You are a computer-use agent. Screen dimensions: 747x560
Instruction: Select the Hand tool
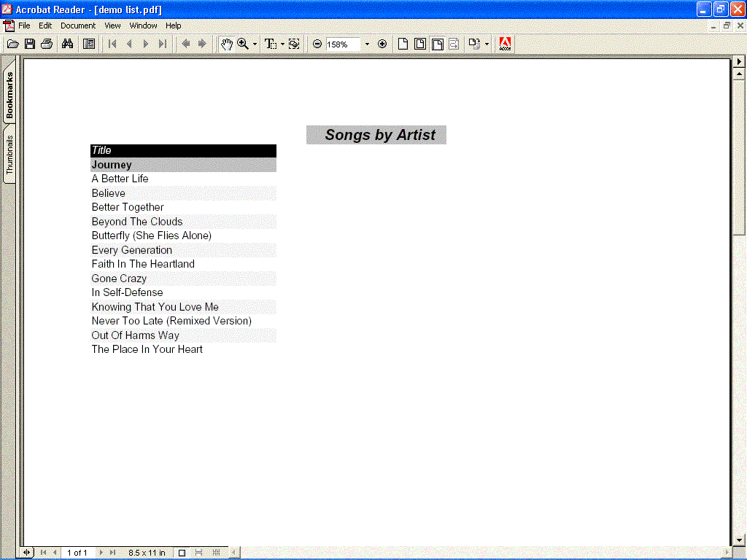(x=227, y=44)
